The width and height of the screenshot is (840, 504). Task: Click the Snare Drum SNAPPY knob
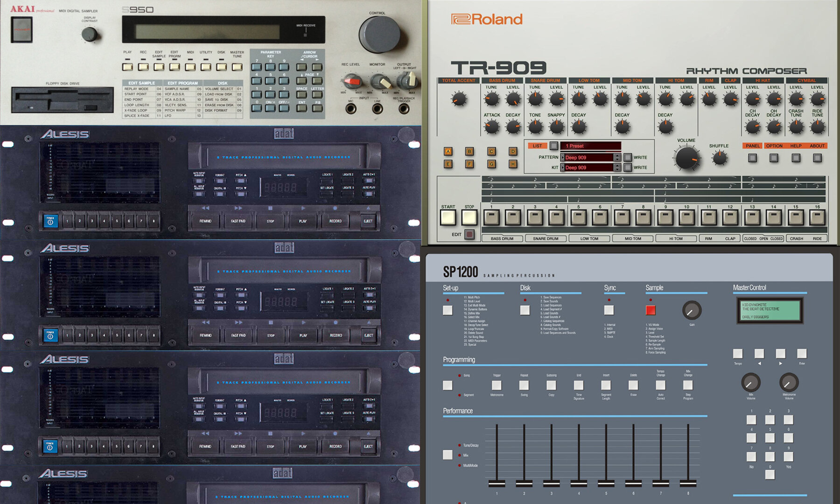point(556,126)
